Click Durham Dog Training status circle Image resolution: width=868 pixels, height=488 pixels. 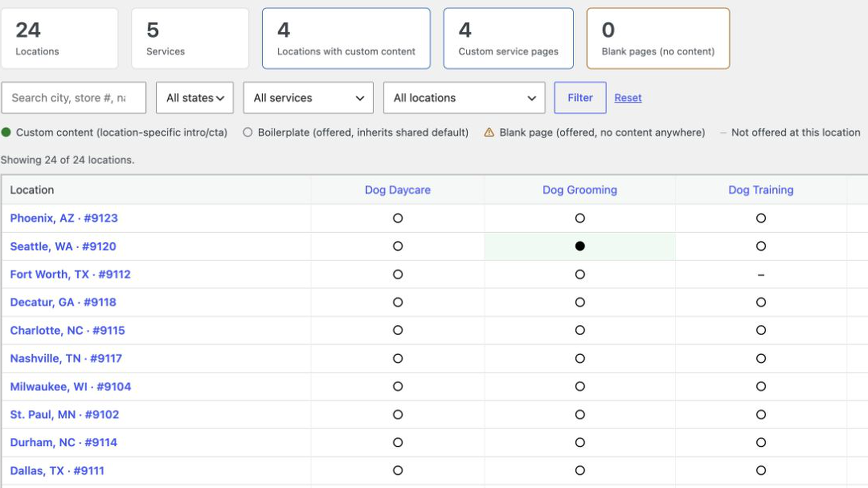coord(761,442)
